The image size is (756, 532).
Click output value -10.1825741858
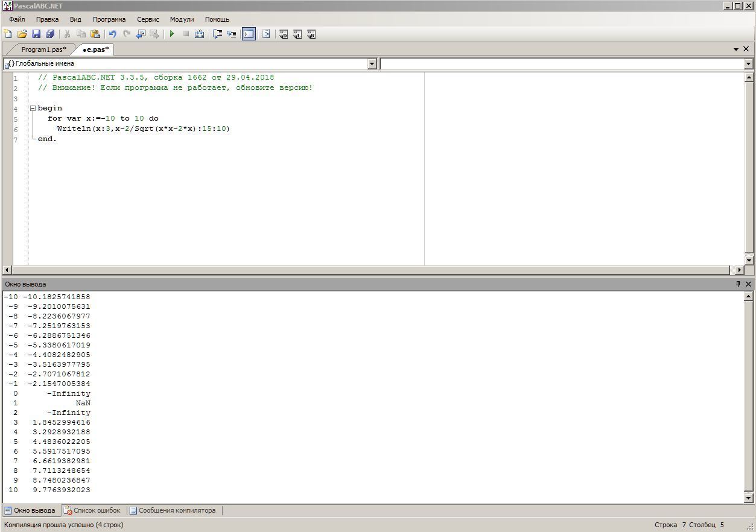click(57, 297)
